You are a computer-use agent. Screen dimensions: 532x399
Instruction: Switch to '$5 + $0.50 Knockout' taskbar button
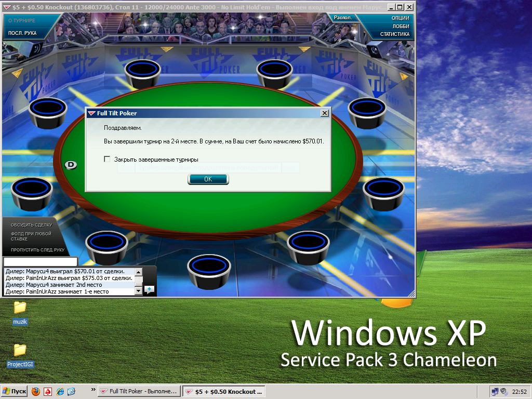(224, 392)
